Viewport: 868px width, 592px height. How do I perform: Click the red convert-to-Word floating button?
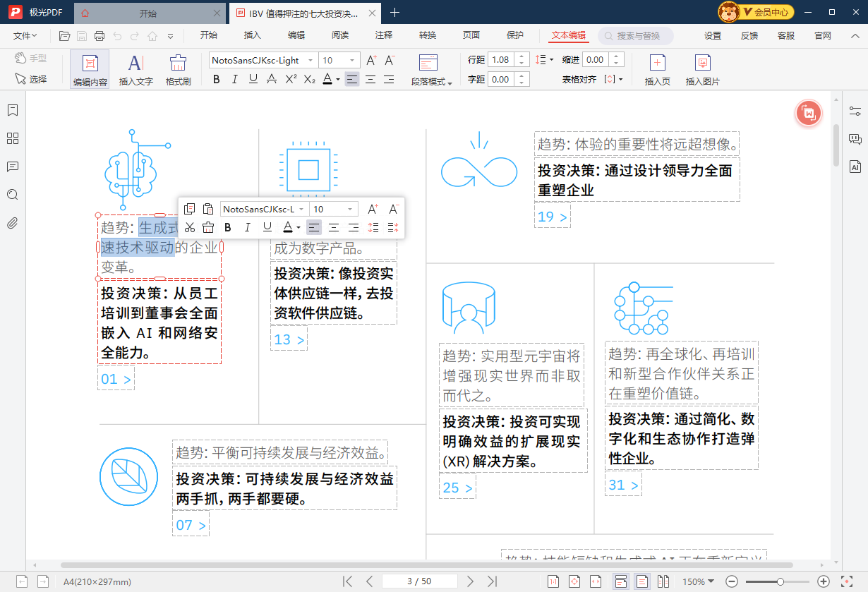point(809,113)
